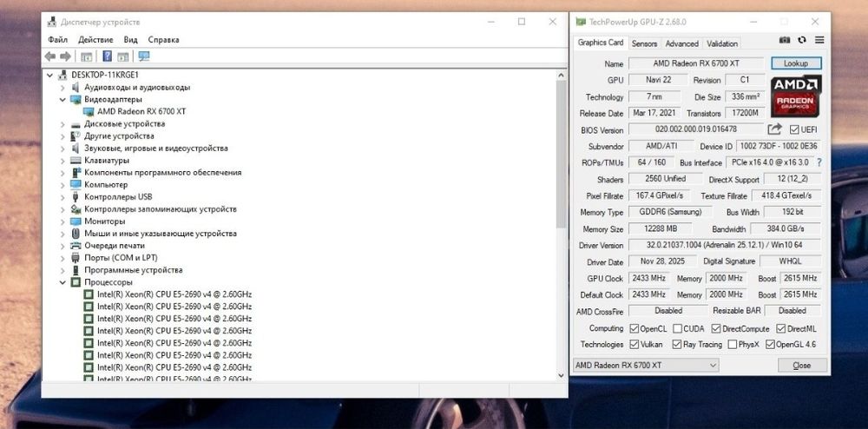The image size is (868, 429).
Task: Click the Порты (COM и LPT) icon
Action: [x=76, y=258]
